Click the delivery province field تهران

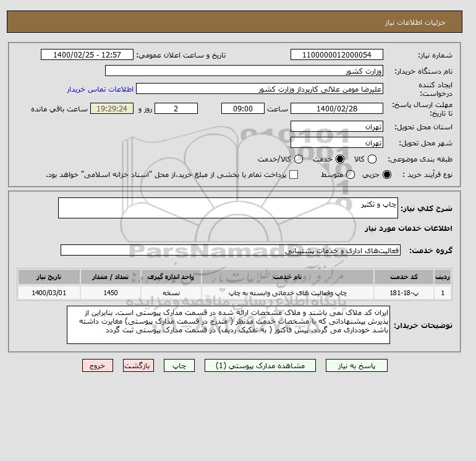[x=337, y=127]
